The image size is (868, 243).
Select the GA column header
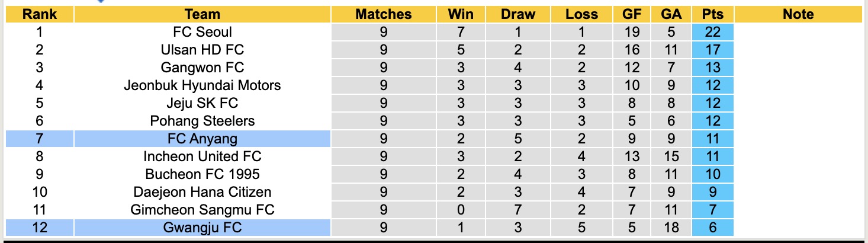pos(671,14)
